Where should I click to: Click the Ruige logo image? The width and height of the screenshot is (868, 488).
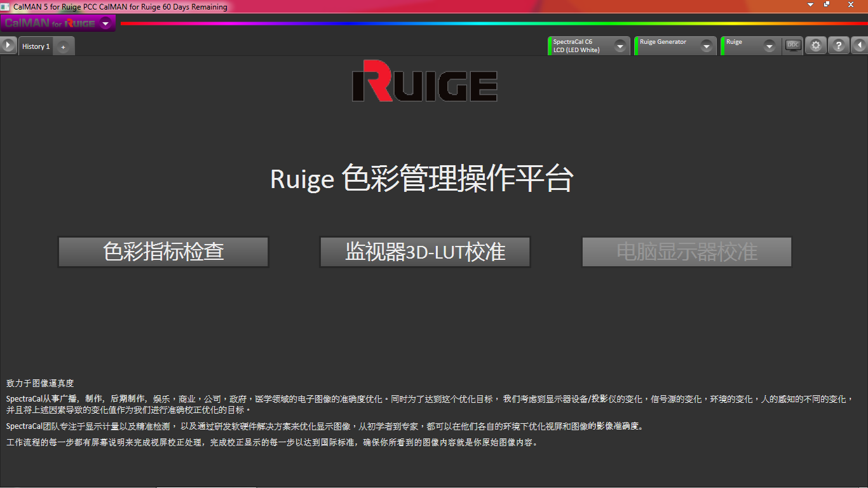(x=424, y=81)
